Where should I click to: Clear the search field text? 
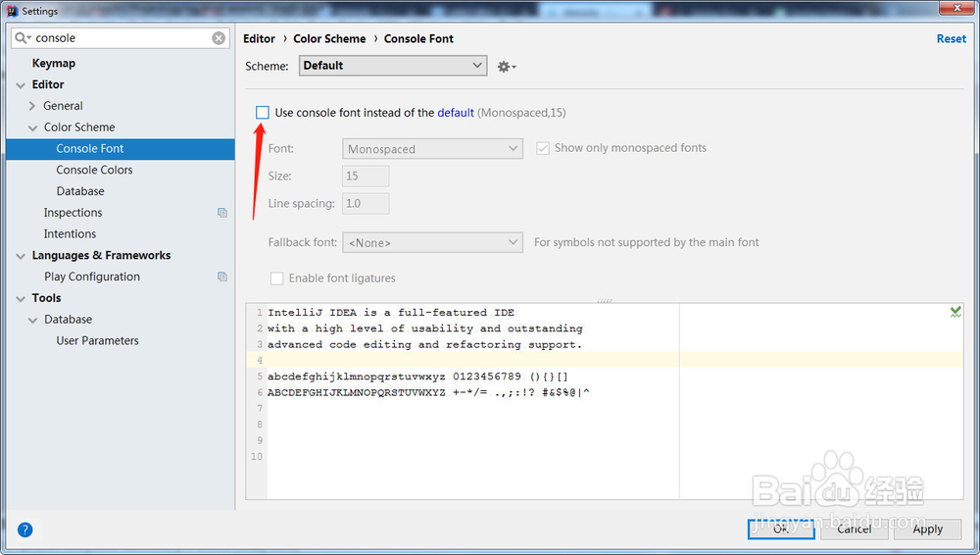click(x=219, y=38)
